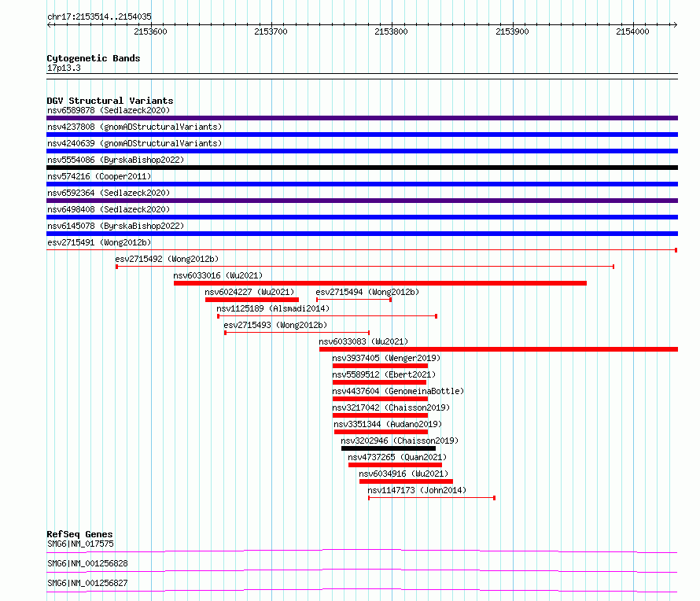Image resolution: width=700 pixels, height=601 pixels.
Task: Select variant label nsv4240639 (gnomADStructuralVariants)
Action: (x=134, y=143)
